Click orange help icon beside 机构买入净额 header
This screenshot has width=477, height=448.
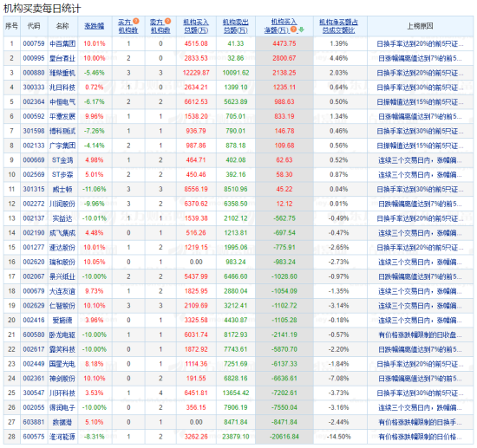point(293,29)
